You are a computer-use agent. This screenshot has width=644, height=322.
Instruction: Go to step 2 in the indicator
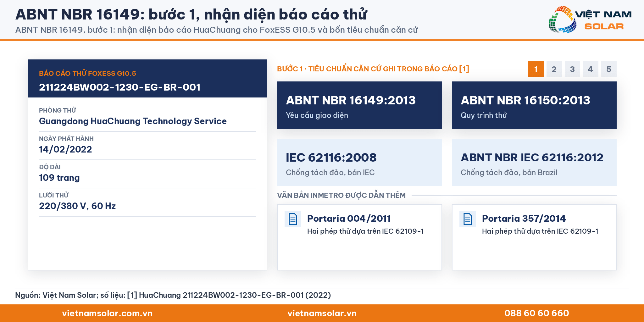554,69
